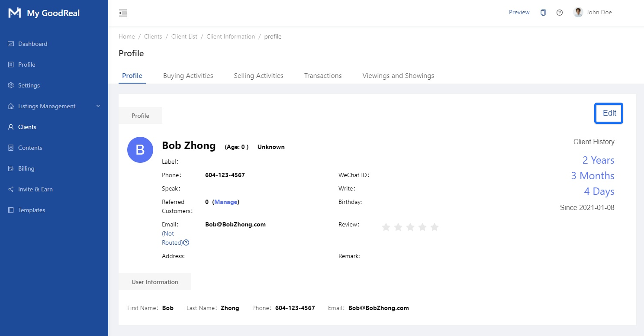Viewport: 644px width, 336px height.
Task: Open the help question mark icon in header
Action: [560, 13]
